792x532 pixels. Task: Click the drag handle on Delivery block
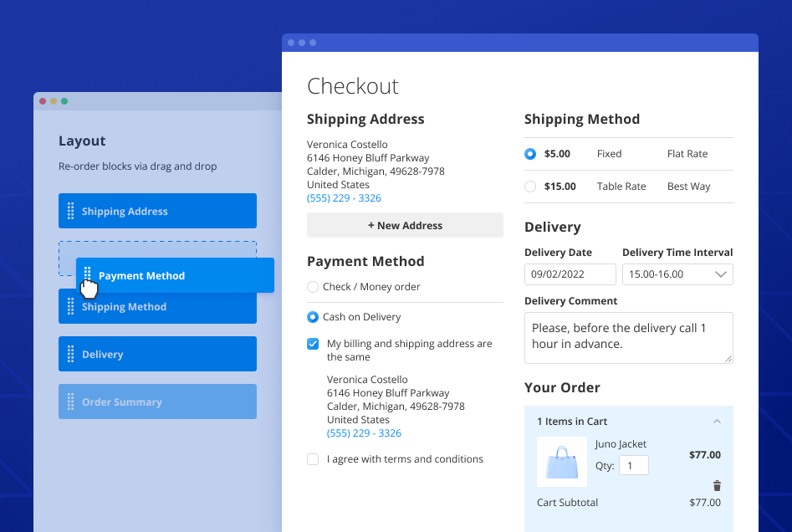tap(70, 355)
